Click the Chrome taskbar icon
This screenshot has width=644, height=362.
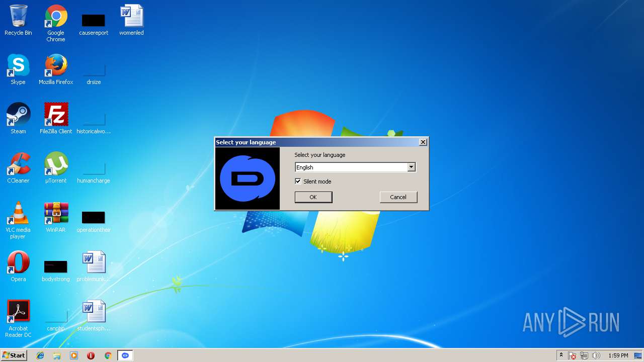[x=108, y=355]
